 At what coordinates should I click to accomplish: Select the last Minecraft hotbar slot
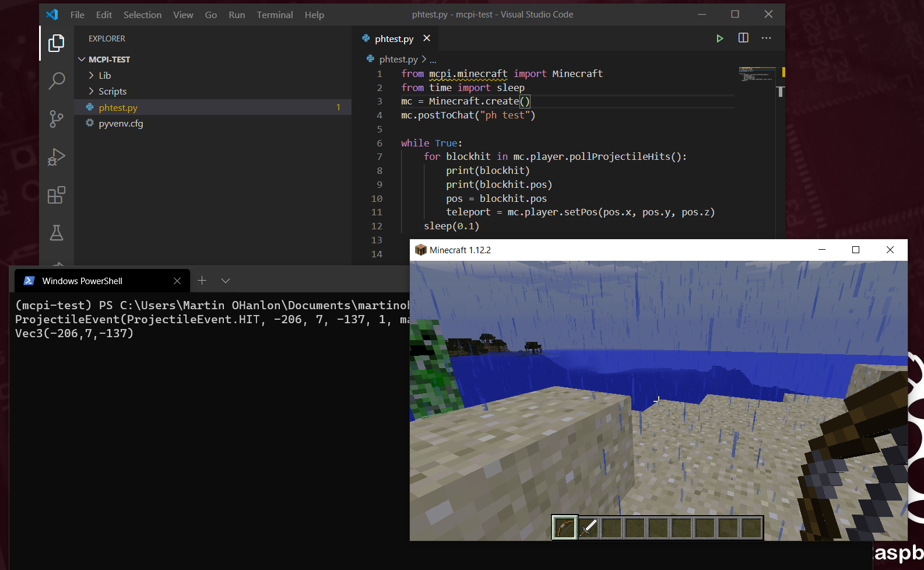tap(751, 528)
